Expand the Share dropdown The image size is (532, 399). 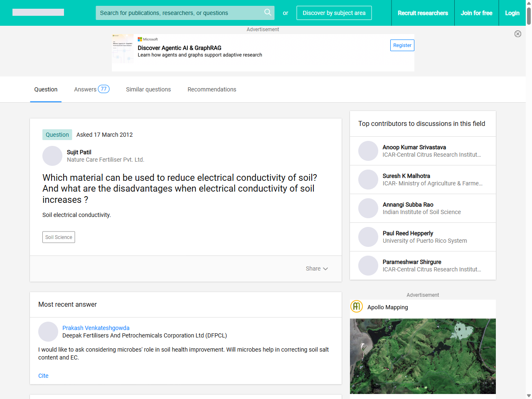[317, 268]
